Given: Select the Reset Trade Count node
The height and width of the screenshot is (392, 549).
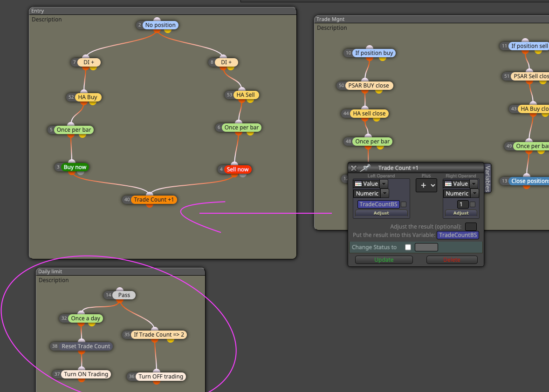Looking at the screenshot, I should tap(86, 346).
